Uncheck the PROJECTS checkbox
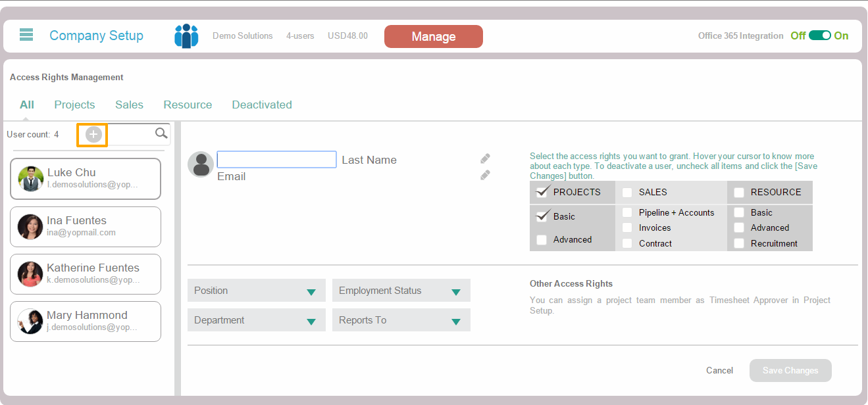The height and width of the screenshot is (405, 868). point(542,192)
